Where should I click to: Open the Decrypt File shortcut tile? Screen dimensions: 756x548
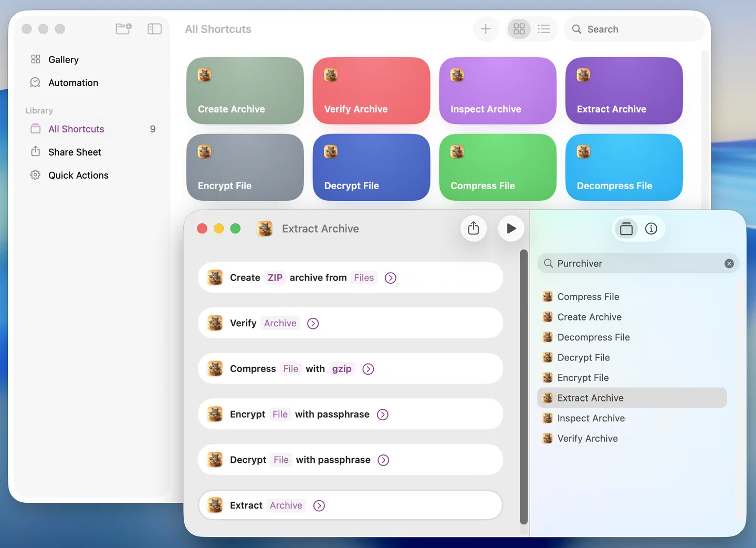coord(371,167)
